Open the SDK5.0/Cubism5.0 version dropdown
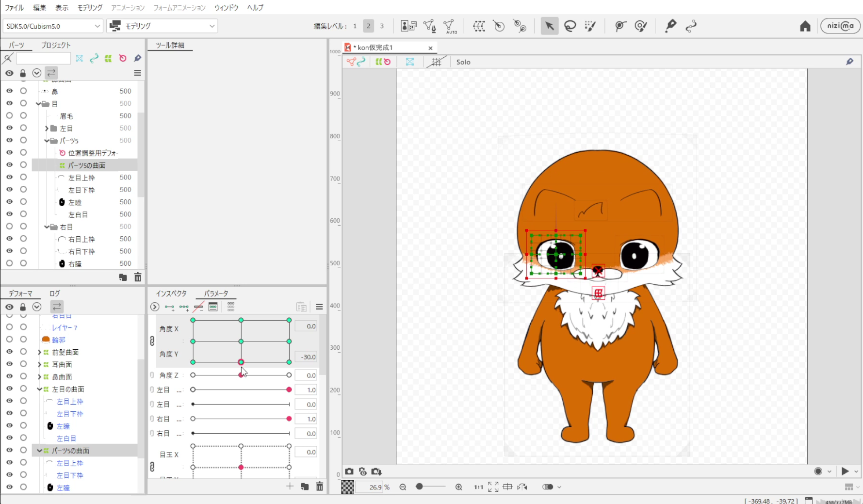Image resolution: width=863 pixels, height=504 pixels. 53,26
